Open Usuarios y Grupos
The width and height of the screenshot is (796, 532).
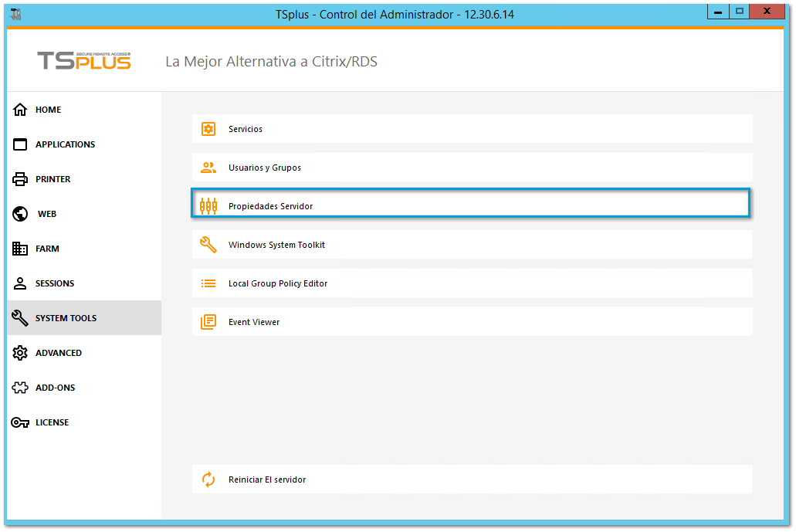[472, 168]
